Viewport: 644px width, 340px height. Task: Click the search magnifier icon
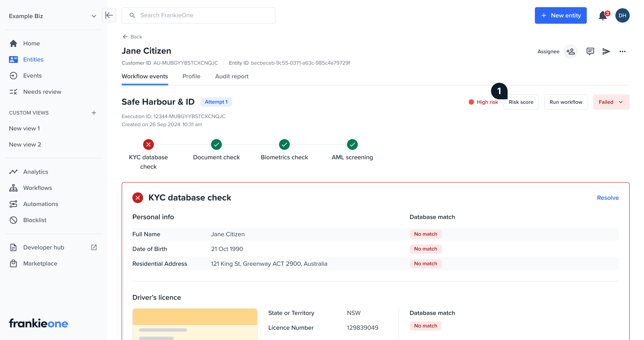pyautogui.click(x=132, y=15)
